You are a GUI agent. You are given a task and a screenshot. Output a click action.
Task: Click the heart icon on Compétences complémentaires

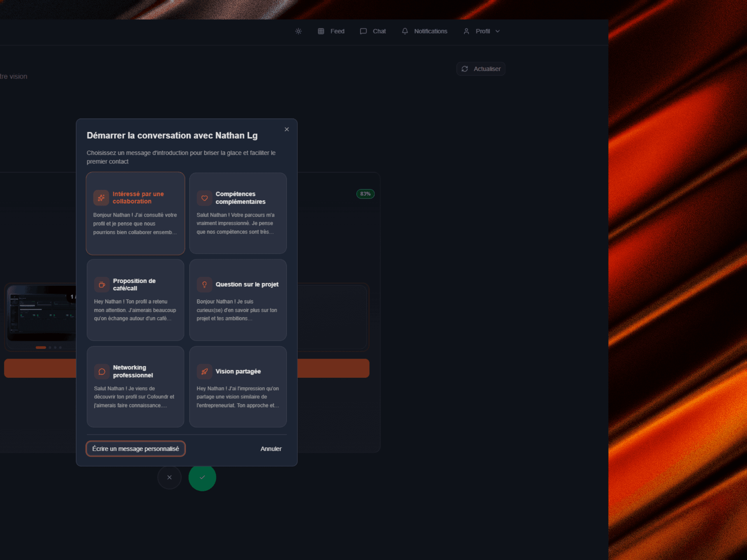pos(205,198)
